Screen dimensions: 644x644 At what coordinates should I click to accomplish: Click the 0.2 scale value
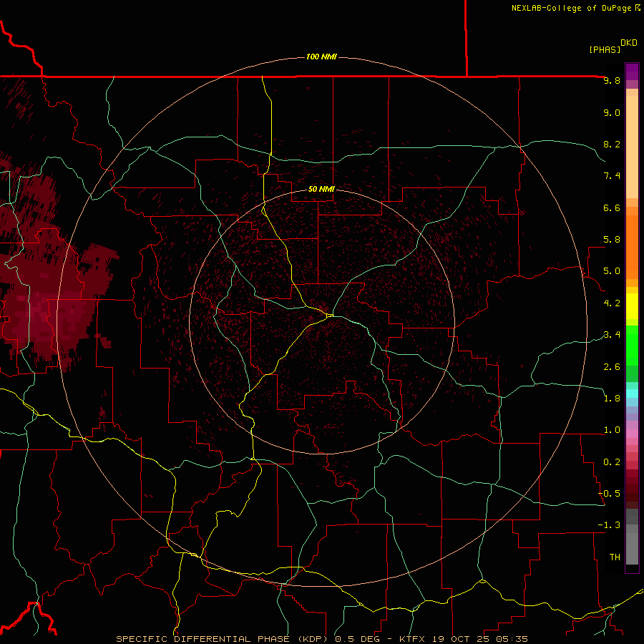click(612, 462)
